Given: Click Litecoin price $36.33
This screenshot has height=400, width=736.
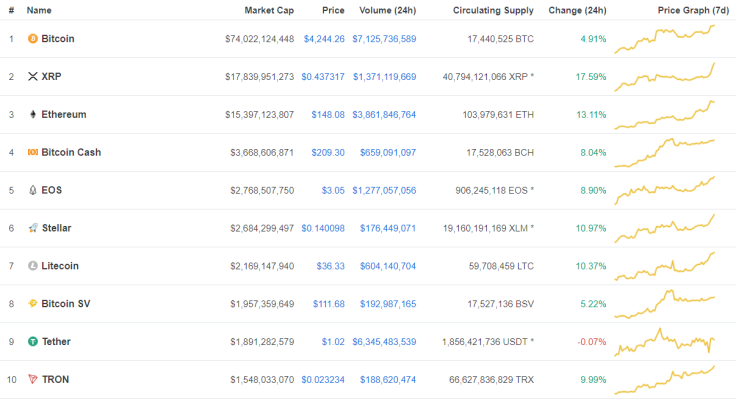Looking at the screenshot, I should click(x=330, y=266).
